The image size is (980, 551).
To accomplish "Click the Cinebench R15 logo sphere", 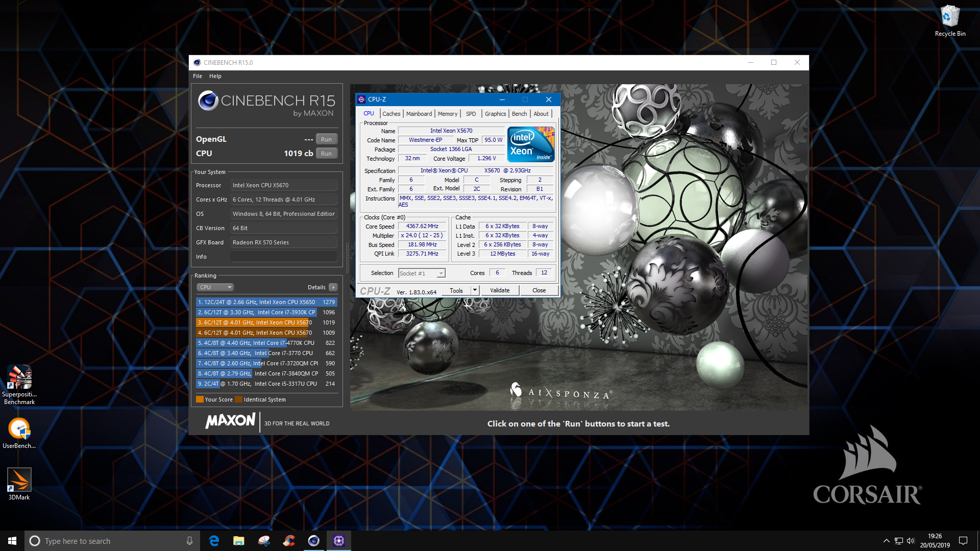I will [208, 101].
